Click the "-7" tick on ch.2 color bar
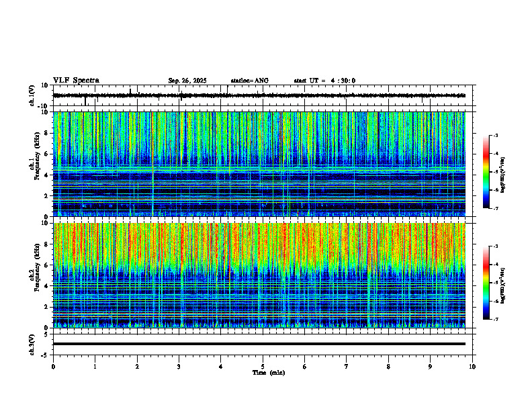The width and height of the screenshot is (532, 411). 496,319
